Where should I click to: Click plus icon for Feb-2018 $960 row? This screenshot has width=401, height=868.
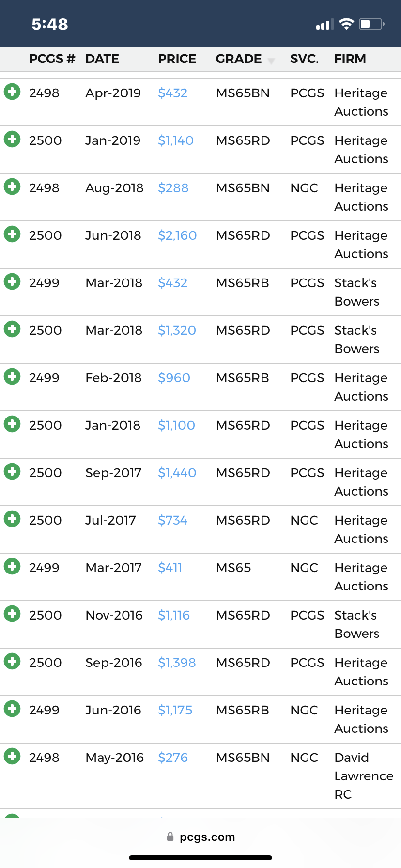click(12, 376)
